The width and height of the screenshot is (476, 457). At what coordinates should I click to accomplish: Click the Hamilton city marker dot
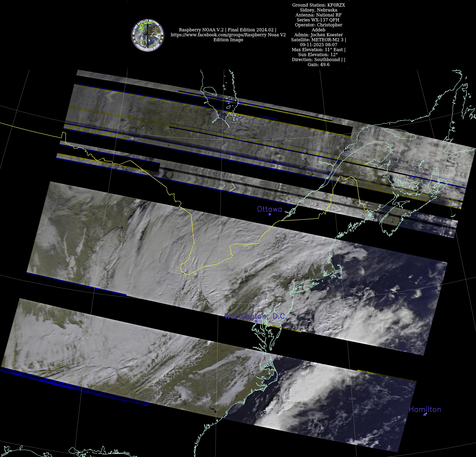(425, 414)
